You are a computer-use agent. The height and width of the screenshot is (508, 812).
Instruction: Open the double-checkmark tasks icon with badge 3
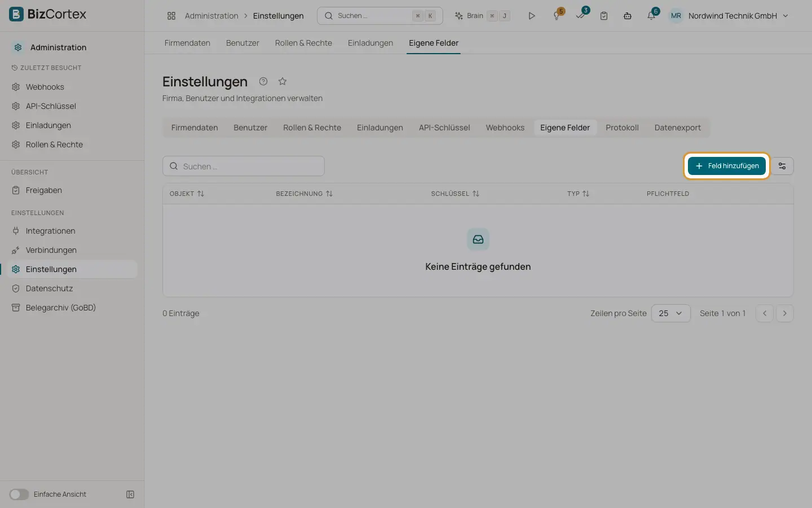581,16
